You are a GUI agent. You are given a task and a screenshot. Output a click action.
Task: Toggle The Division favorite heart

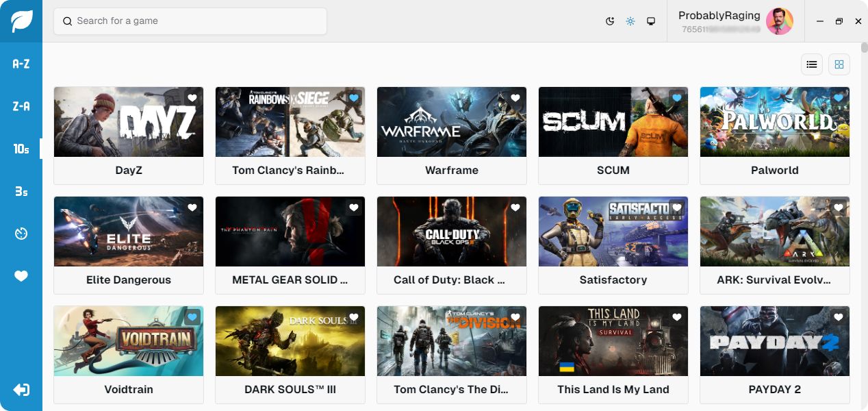pos(515,317)
